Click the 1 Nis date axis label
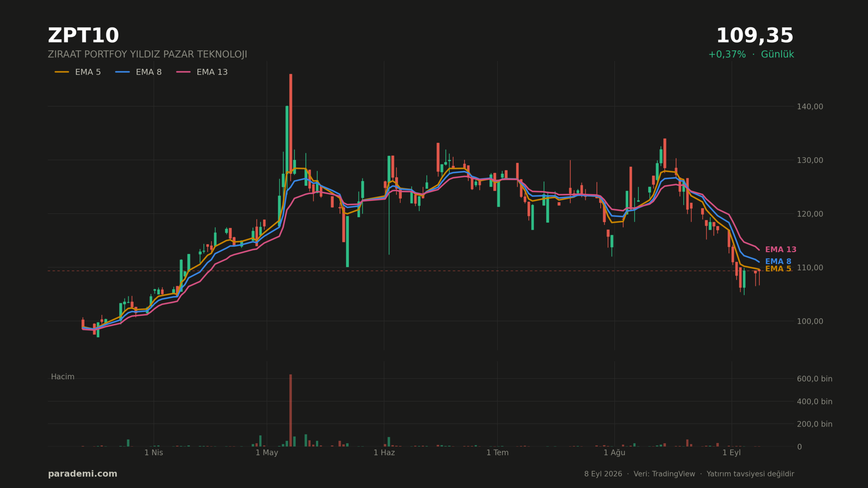 [154, 453]
